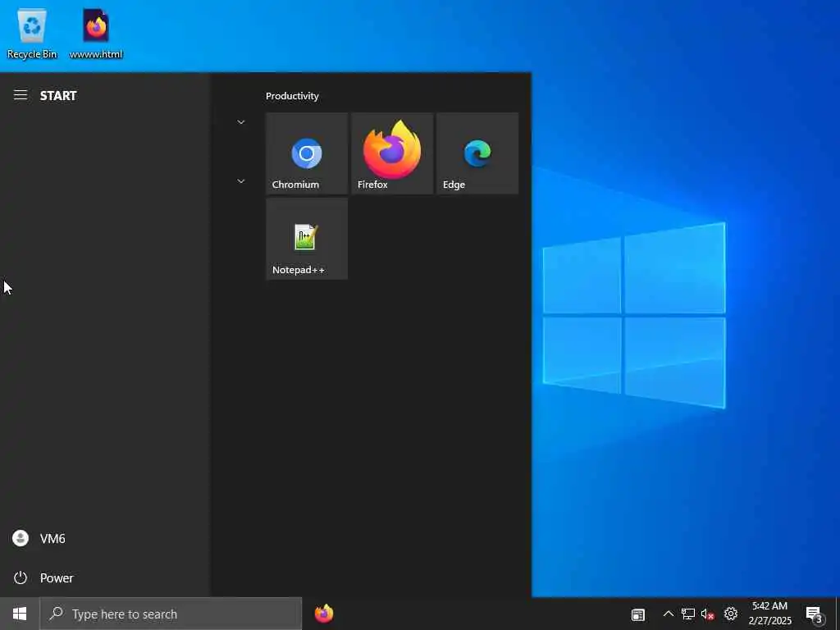Expand the upper collapsed app group chevron
The image size is (840, 630).
pos(241,122)
